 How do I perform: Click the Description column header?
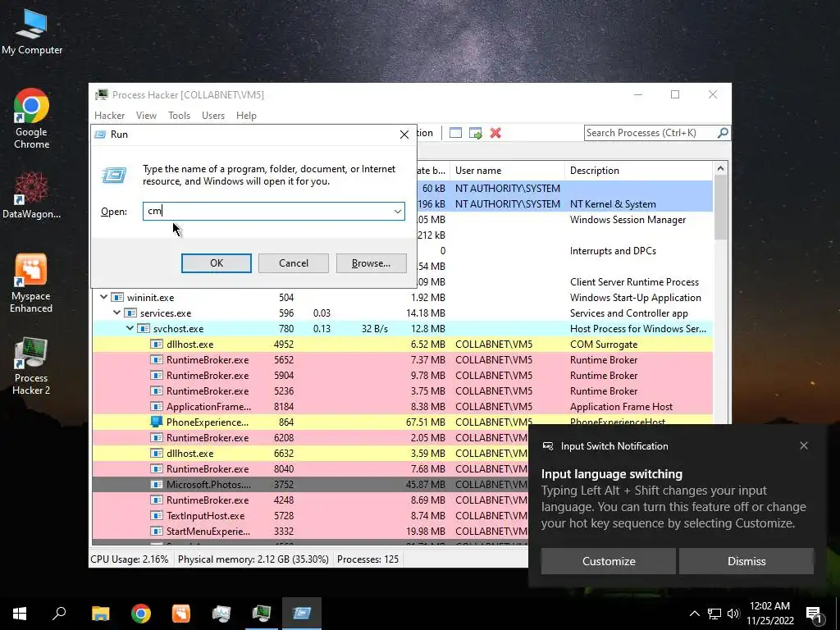click(639, 171)
